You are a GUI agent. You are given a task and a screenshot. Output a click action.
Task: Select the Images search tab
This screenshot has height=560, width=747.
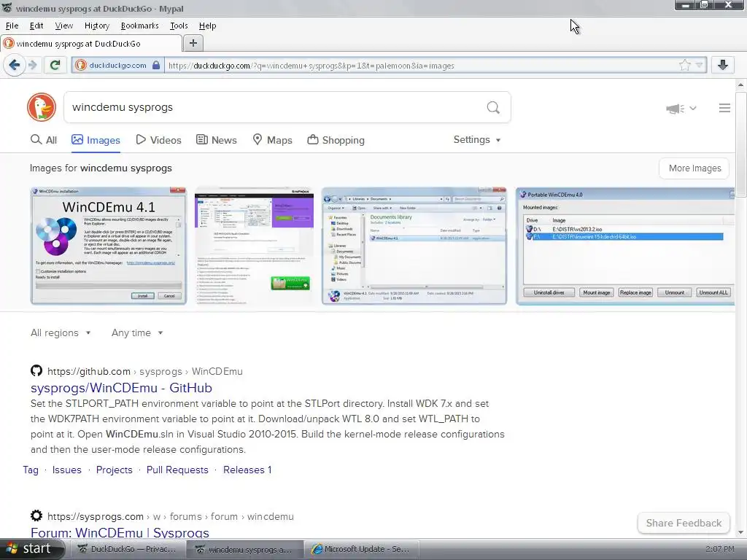(96, 140)
